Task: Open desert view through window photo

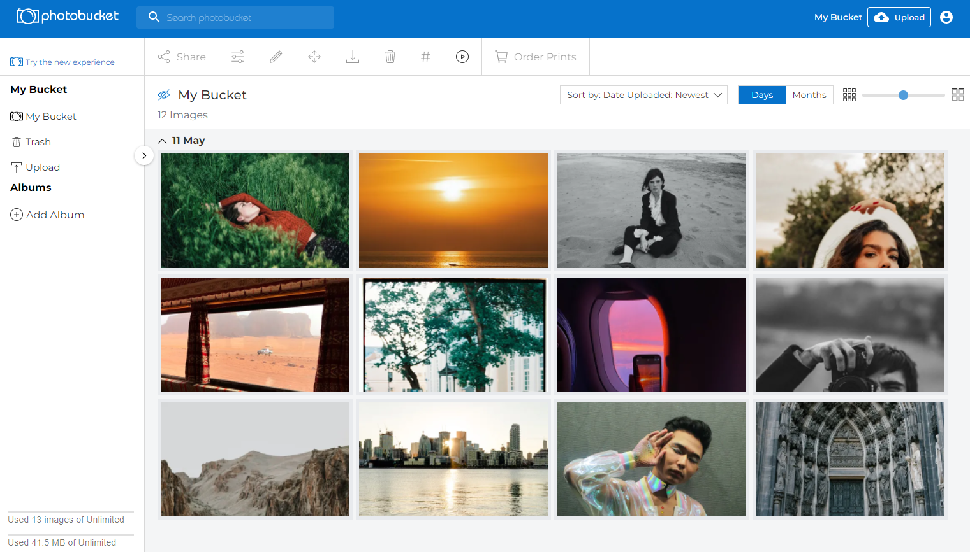Action: pos(255,335)
